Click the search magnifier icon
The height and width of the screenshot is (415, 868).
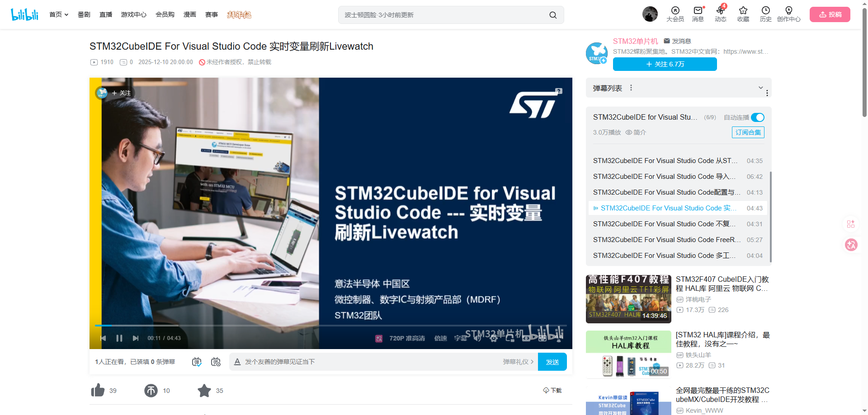(553, 15)
